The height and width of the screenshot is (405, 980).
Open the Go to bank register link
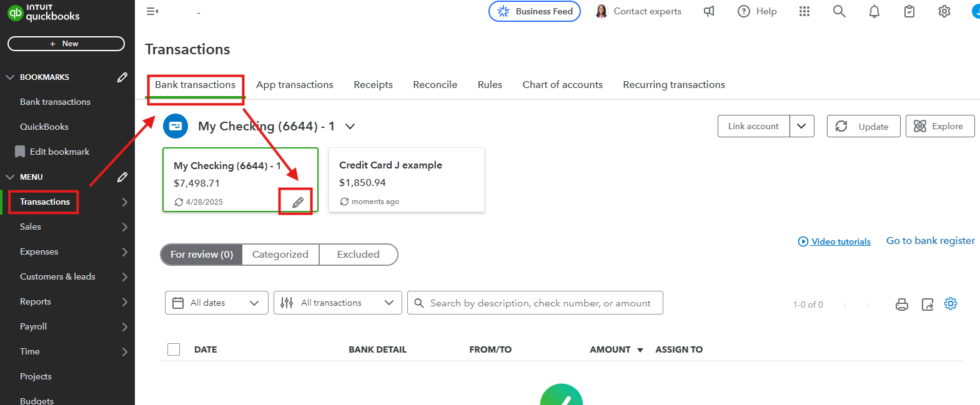(x=931, y=241)
